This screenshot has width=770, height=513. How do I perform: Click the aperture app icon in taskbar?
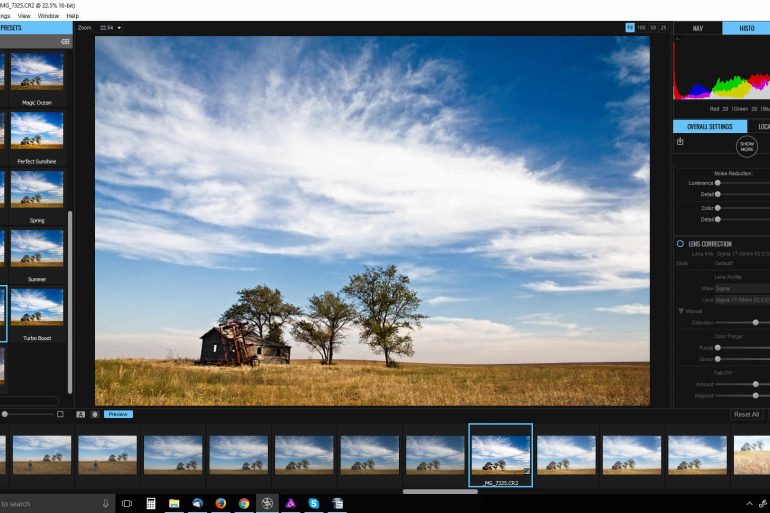click(267, 503)
